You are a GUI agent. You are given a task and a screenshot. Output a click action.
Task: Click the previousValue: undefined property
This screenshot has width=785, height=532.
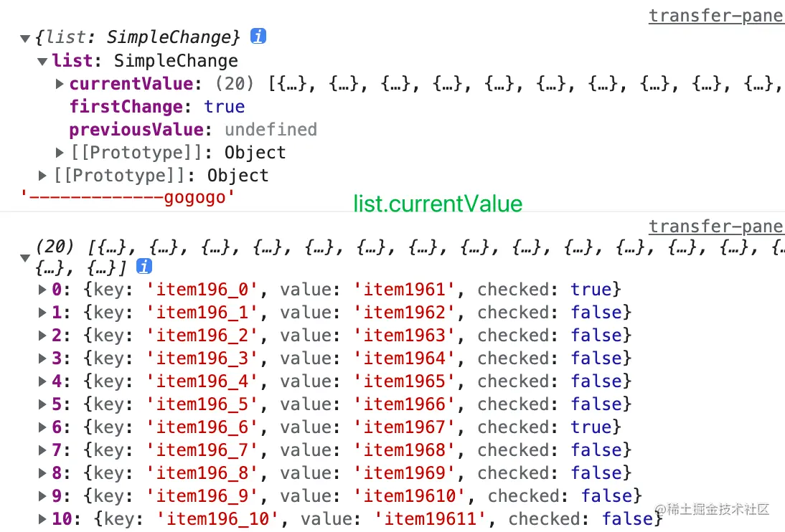(x=192, y=130)
